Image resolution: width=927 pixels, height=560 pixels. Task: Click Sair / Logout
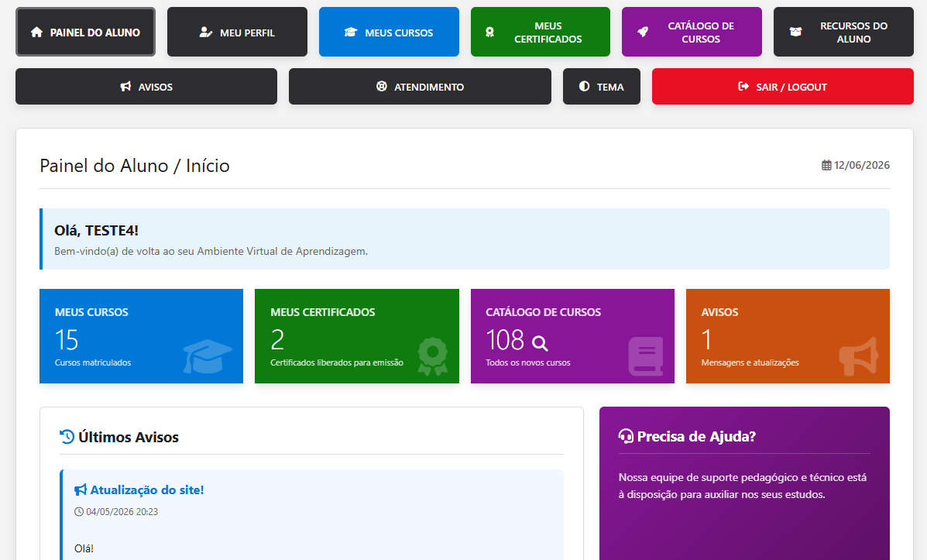coord(783,86)
